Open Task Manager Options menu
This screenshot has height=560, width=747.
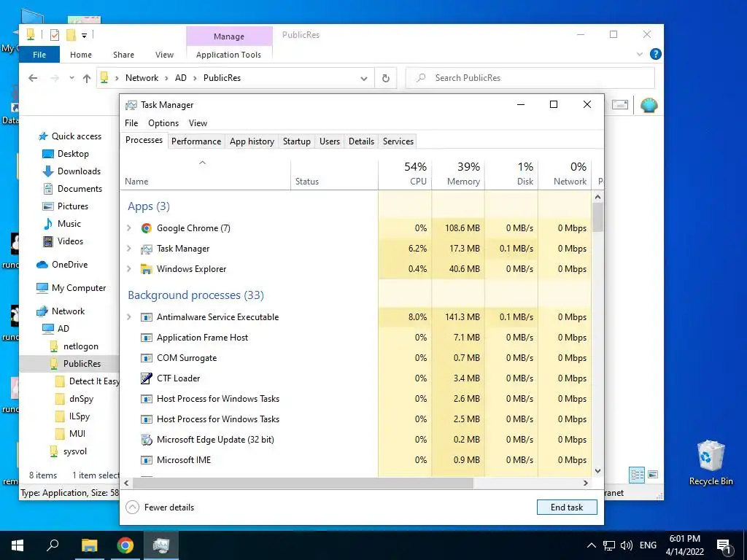[x=163, y=123]
